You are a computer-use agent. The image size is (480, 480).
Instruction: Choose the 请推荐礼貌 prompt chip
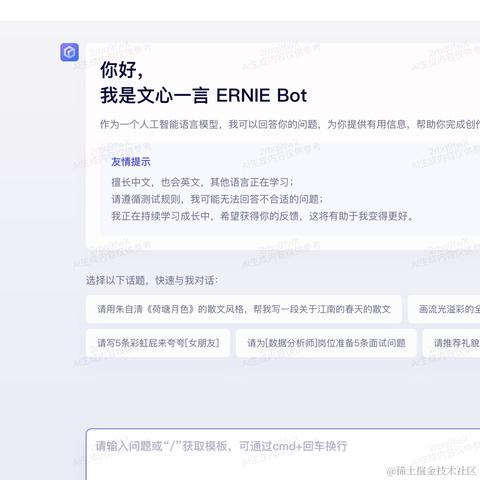pyautogui.click(x=451, y=343)
